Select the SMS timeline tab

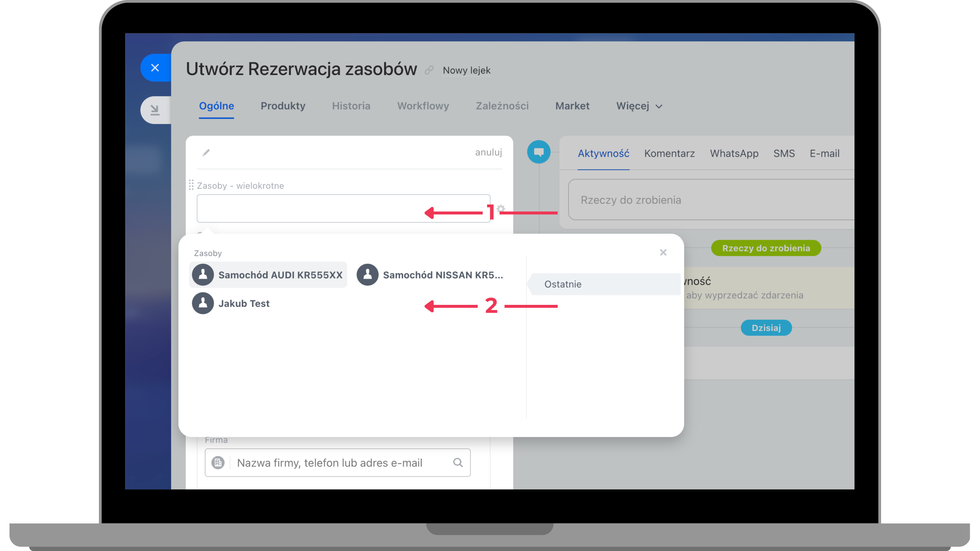[x=784, y=154]
